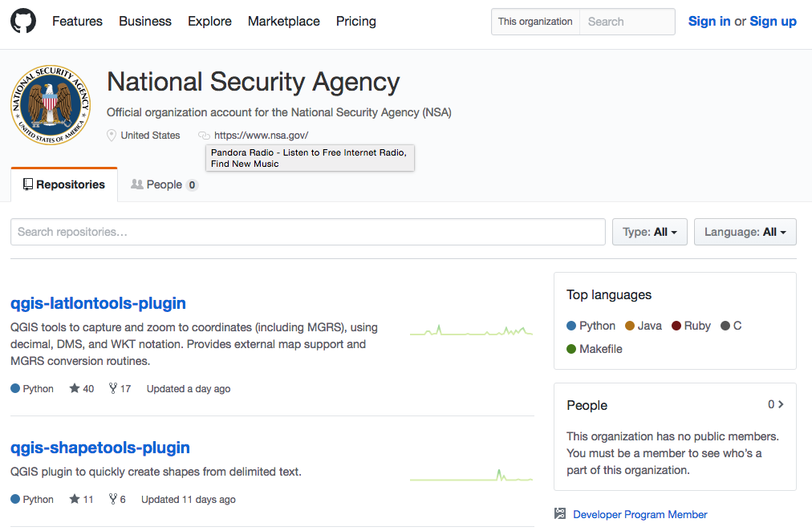Click the location pin icon beside United States

(x=112, y=136)
